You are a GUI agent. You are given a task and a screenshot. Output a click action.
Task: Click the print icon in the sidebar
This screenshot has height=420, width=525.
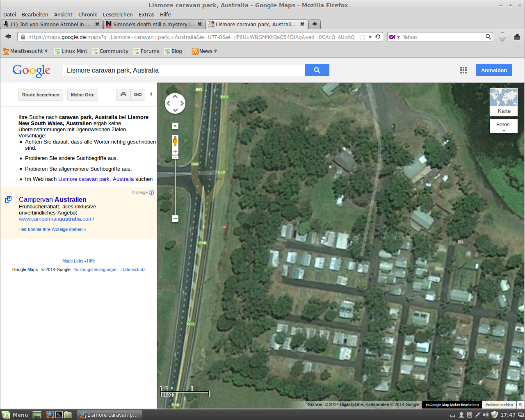point(123,95)
